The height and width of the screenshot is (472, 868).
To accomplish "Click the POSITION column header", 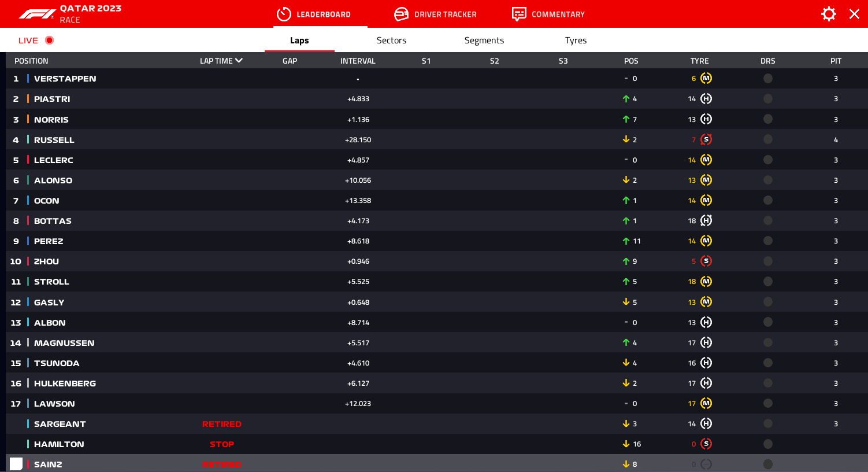I will click(x=31, y=61).
